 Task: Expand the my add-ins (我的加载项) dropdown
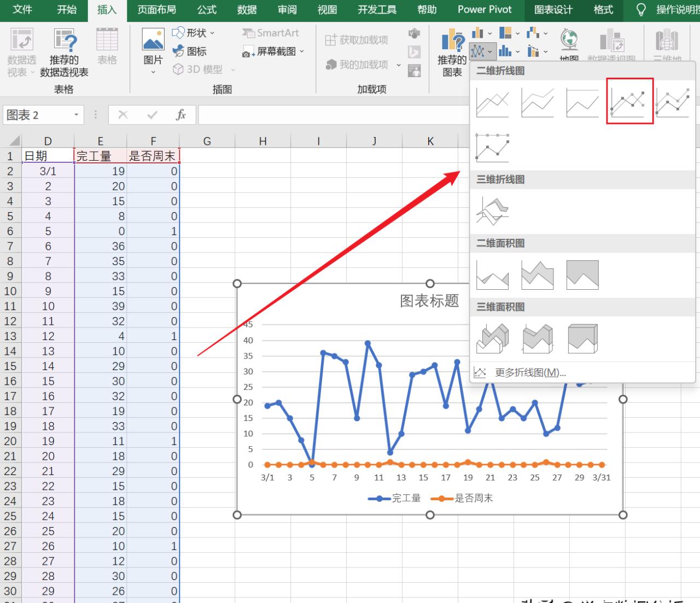(399, 65)
